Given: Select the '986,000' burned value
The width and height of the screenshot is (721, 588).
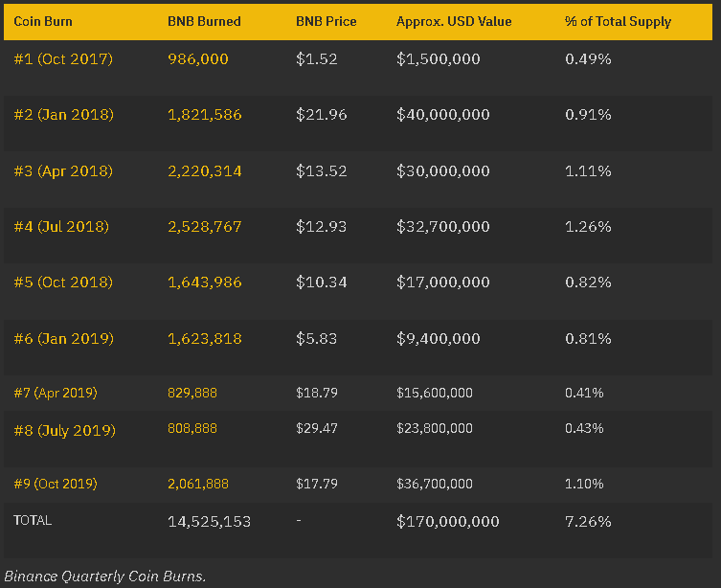Looking at the screenshot, I should click(x=198, y=58).
